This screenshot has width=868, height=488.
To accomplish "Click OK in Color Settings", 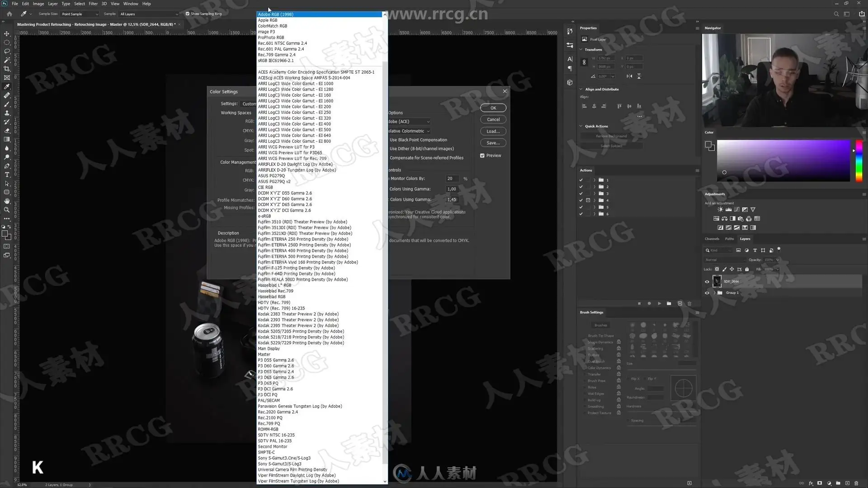I will tap(493, 108).
